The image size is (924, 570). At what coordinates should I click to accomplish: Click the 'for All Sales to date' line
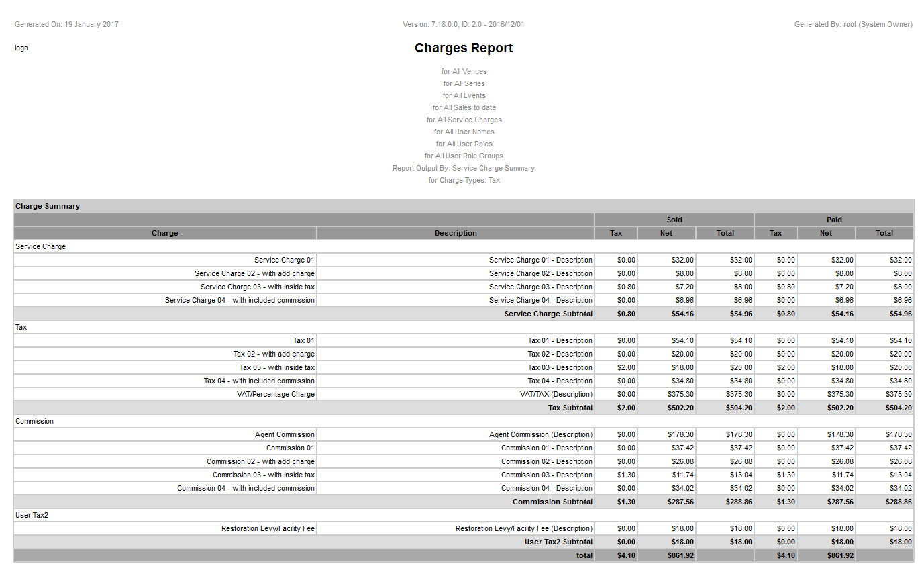pos(464,107)
